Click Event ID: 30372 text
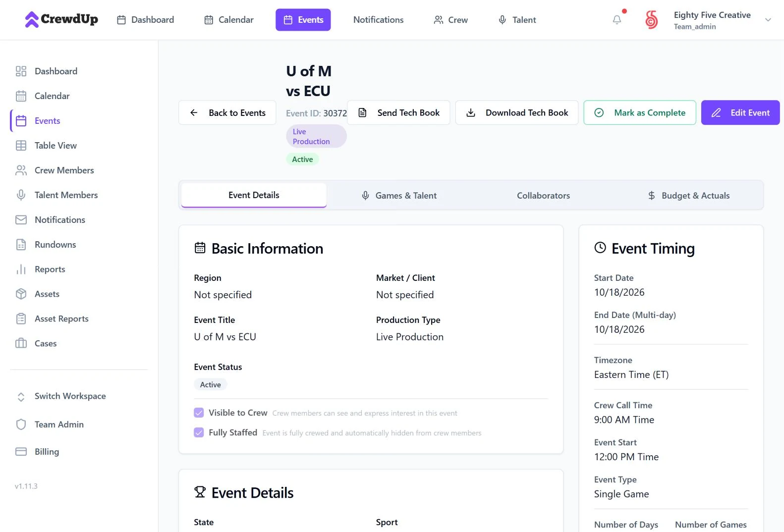Screen dimensions: 784x532 pos(316,113)
